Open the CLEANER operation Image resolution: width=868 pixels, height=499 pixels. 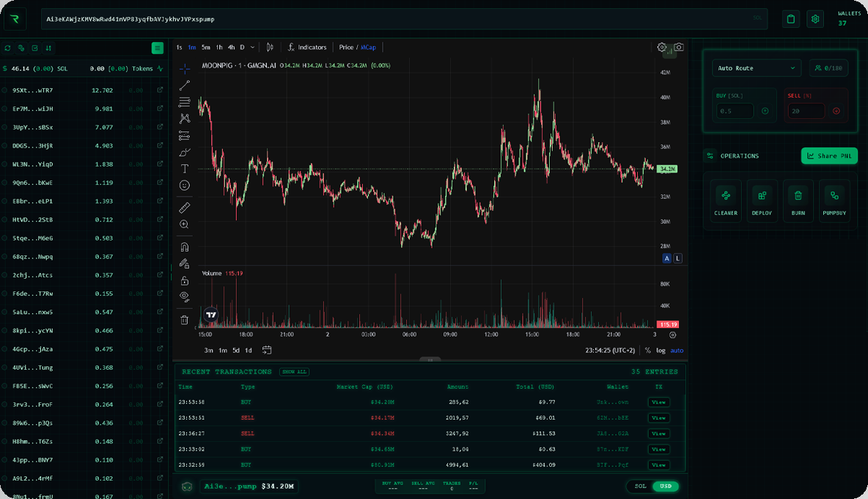[x=726, y=201]
